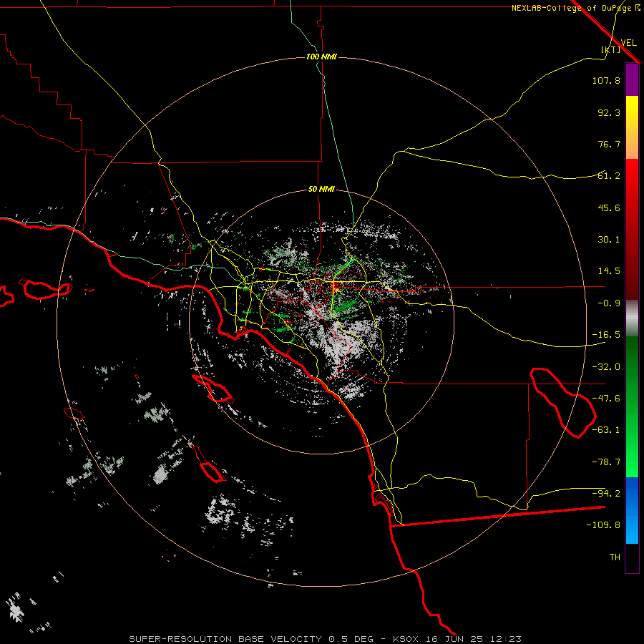Screen dimensions: 644x644
Task: Click the 30.1 velocity scale value
Action: pyautogui.click(x=609, y=240)
